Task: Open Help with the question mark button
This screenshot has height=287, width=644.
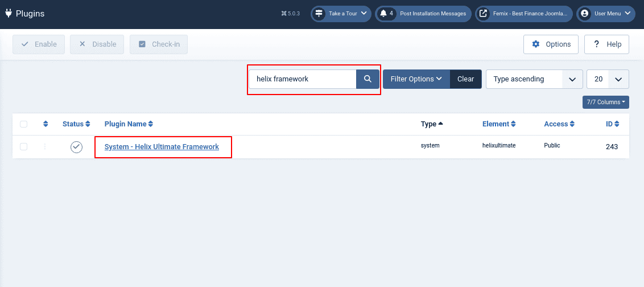Action: 606,44
